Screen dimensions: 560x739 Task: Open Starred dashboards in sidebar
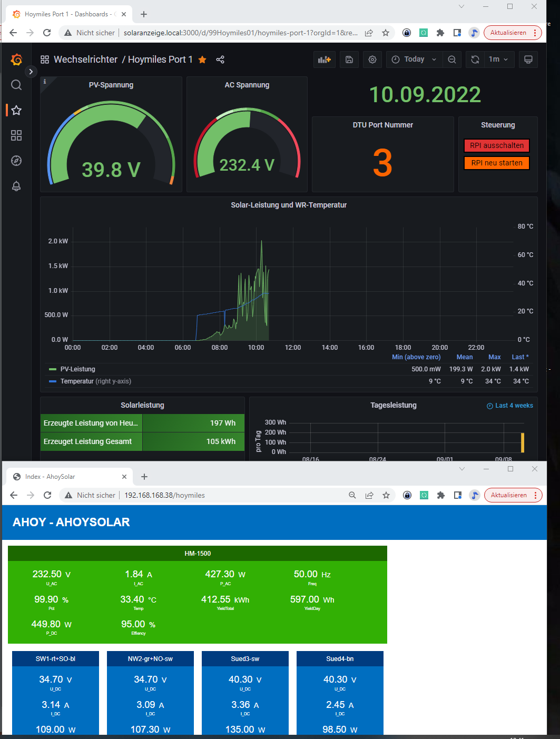(x=16, y=110)
